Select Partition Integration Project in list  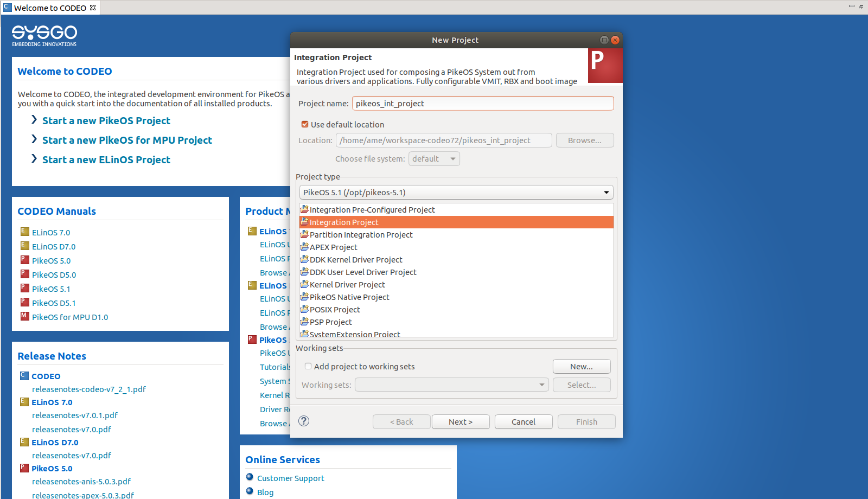pos(361,235)
